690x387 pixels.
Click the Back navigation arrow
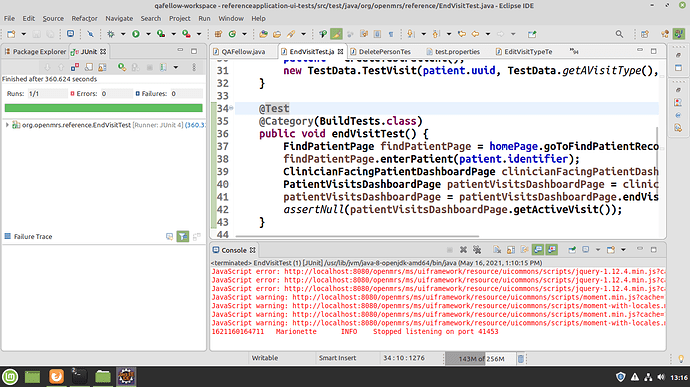pyautogui.click(x=475, y=34)
